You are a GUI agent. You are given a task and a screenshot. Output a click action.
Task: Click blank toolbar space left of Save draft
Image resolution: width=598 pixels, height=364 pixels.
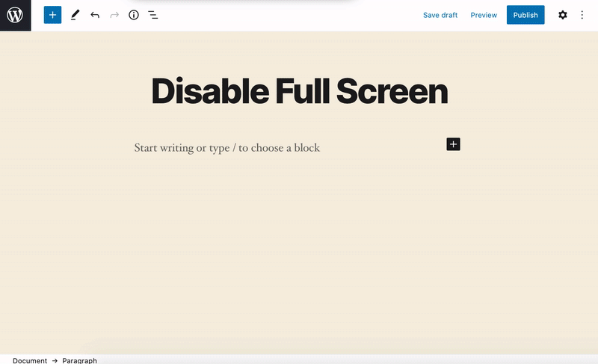point(299,15)
